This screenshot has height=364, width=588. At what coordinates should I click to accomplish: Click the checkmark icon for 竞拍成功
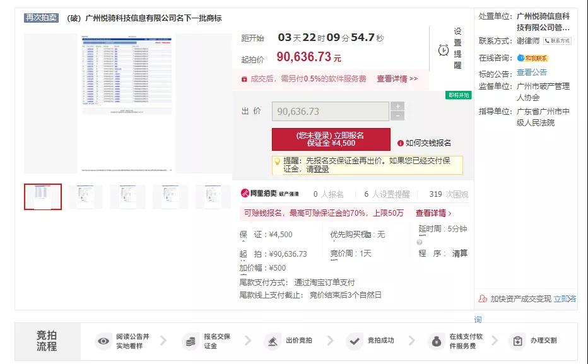(355, 341)
